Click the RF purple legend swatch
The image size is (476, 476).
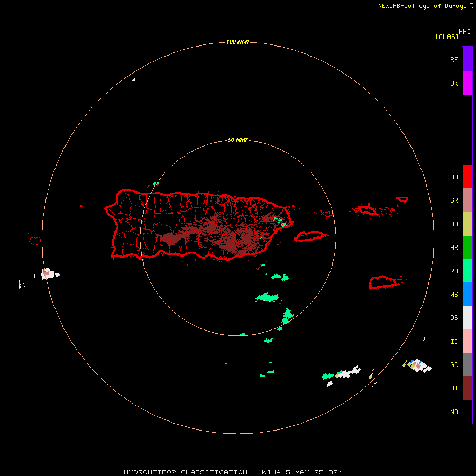(x=467, y=59)
